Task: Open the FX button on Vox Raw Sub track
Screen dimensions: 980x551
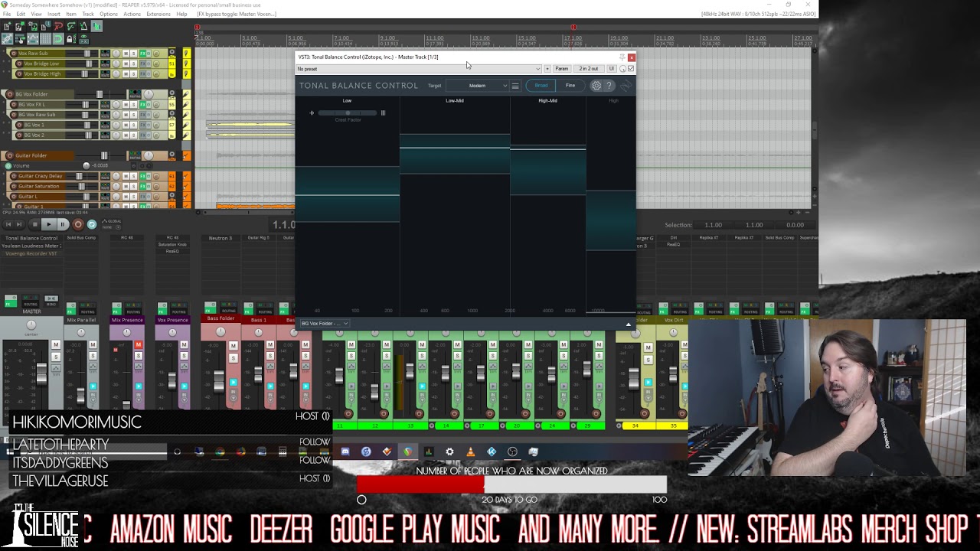Action: 142,54
